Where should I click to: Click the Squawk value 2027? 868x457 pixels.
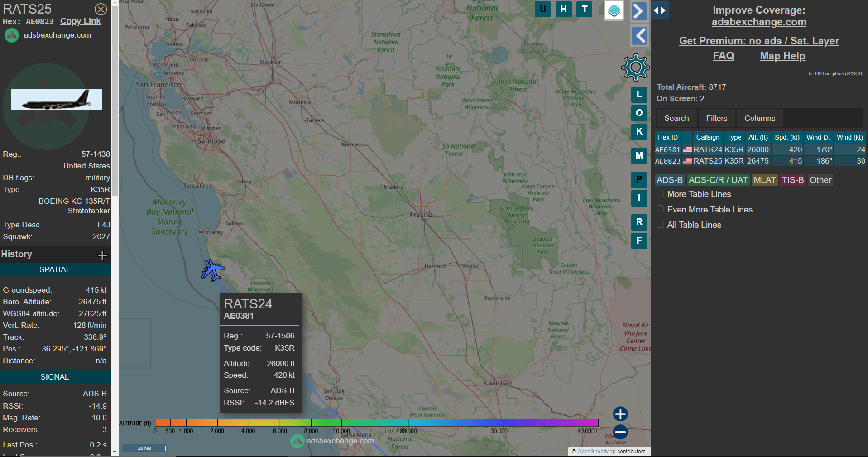pyautogui.click(x=101, y=236)
